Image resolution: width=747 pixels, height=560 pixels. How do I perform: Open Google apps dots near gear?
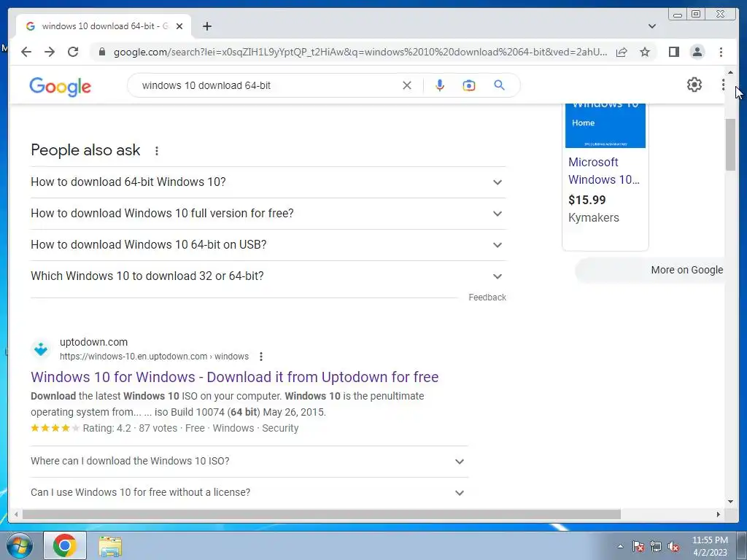[x=723, y=85]
